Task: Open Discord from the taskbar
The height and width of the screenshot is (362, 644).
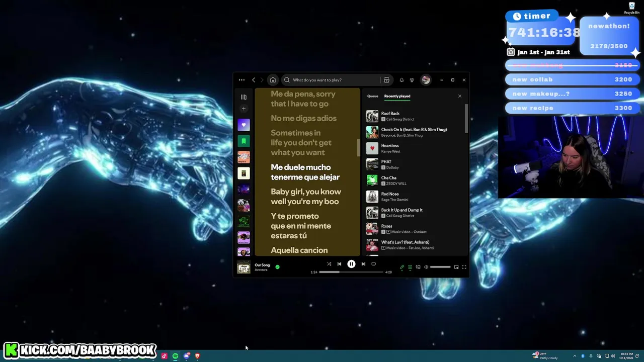Action: pos(186,356)
